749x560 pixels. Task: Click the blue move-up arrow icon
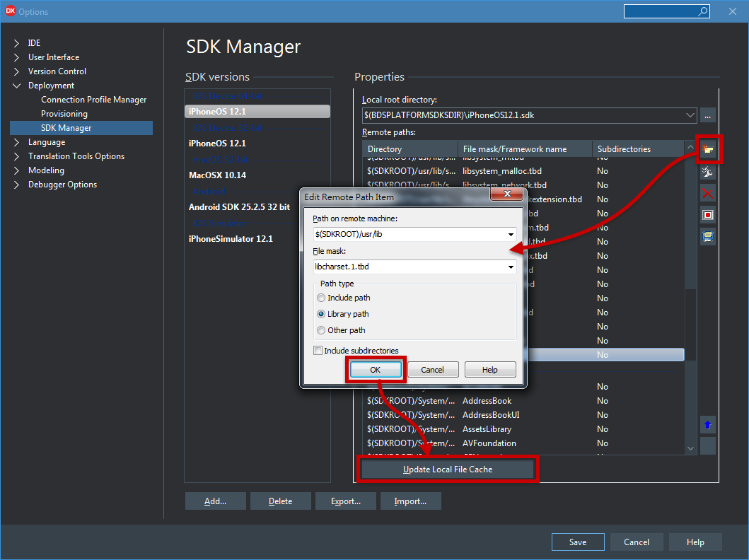(x=708, y=425)
